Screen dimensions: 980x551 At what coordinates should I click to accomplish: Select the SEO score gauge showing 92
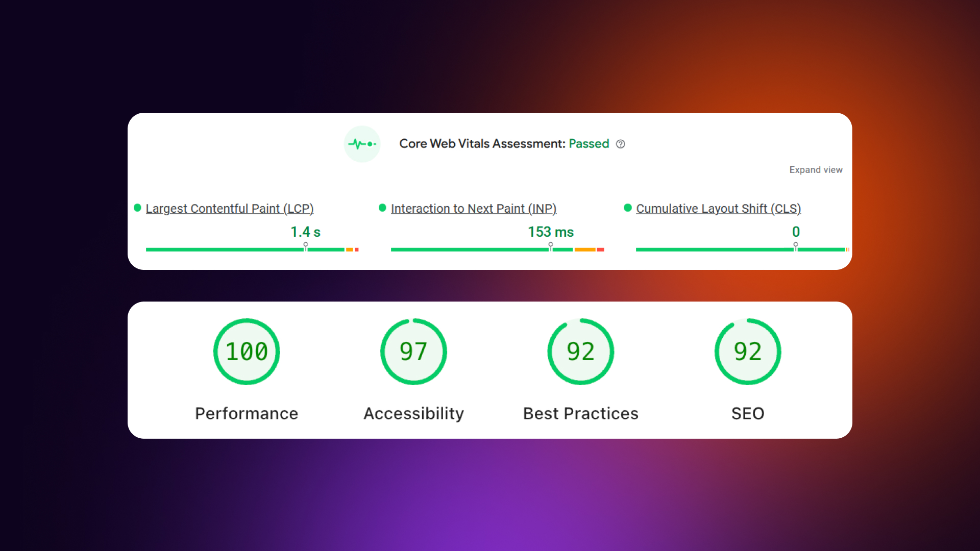(747, 352)
